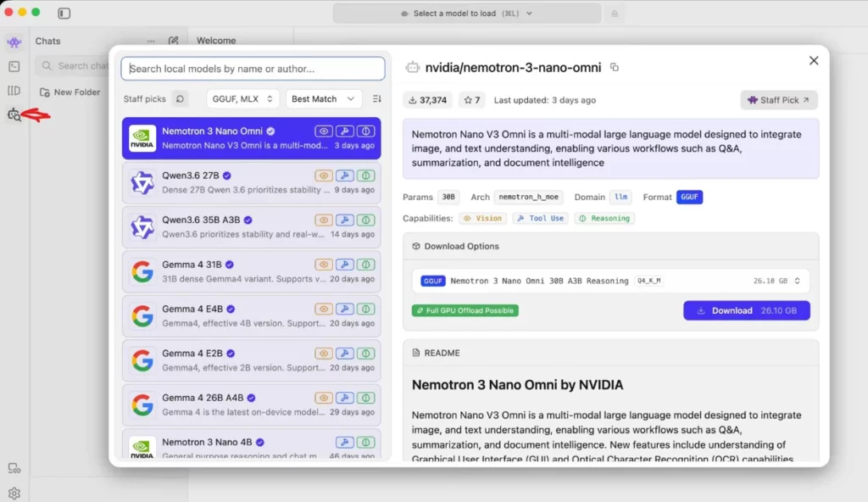Download the 26.10 GB model
The image size is (868, 502).
[x=746, y=310]
